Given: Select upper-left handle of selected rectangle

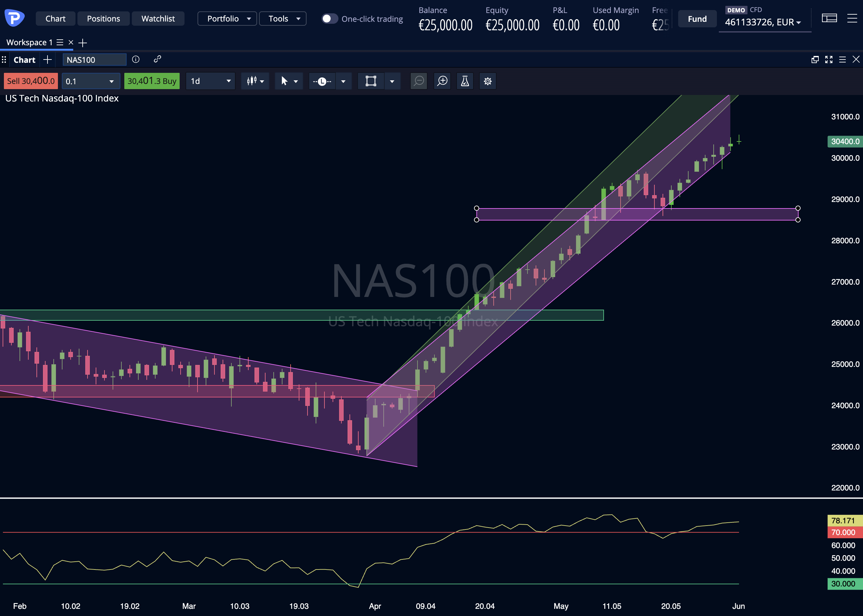Looking at the screenshot, I should [476, 208].
